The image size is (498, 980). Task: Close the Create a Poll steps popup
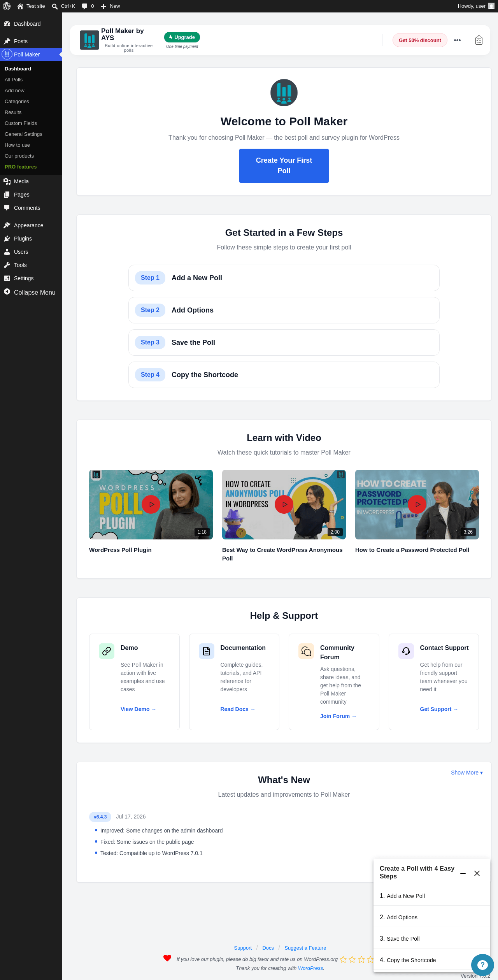477,873
